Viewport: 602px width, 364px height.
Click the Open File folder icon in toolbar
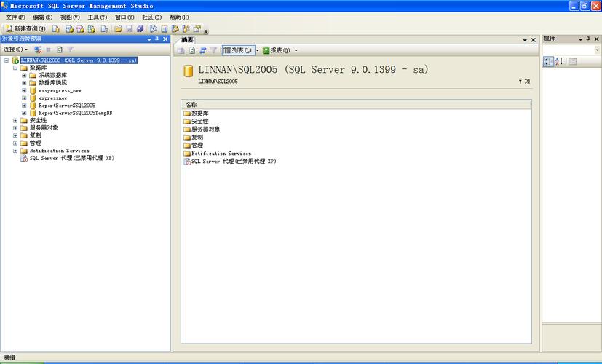point(118,29)
